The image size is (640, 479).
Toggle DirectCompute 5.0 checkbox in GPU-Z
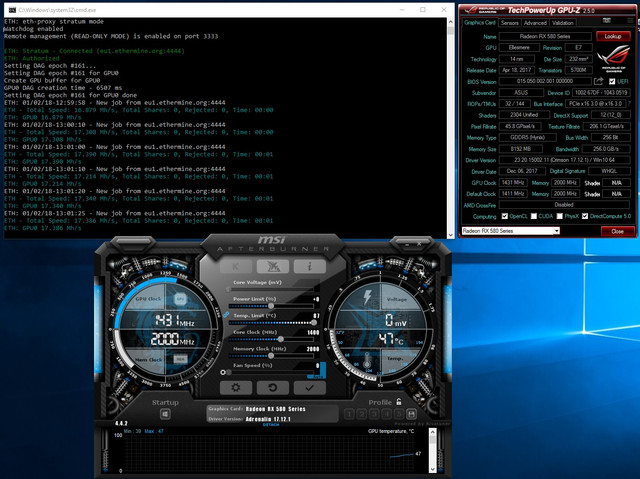point(585,216)
